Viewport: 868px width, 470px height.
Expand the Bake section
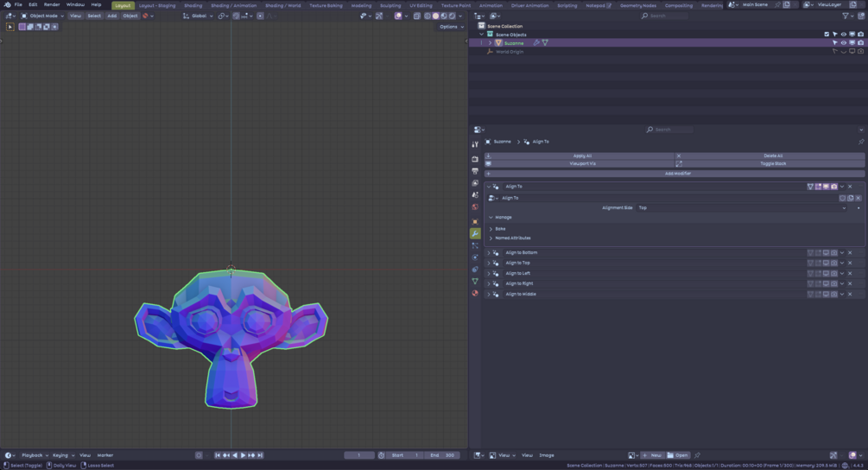(x=491, y=229)
